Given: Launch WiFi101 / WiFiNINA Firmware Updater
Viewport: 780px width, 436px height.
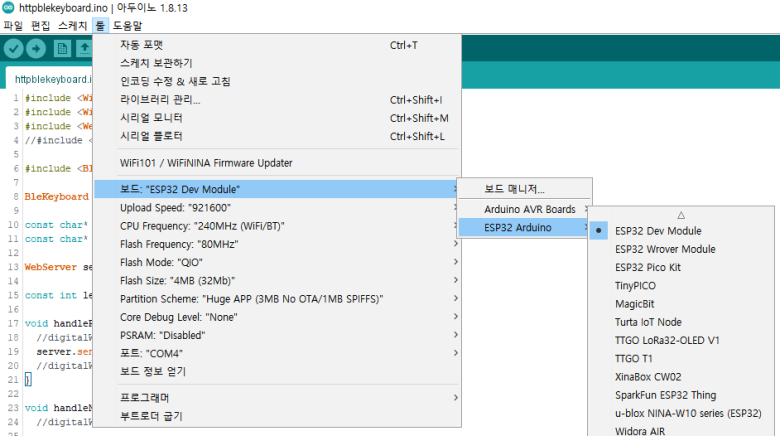Looking at the screenshot, I should 277,163.
